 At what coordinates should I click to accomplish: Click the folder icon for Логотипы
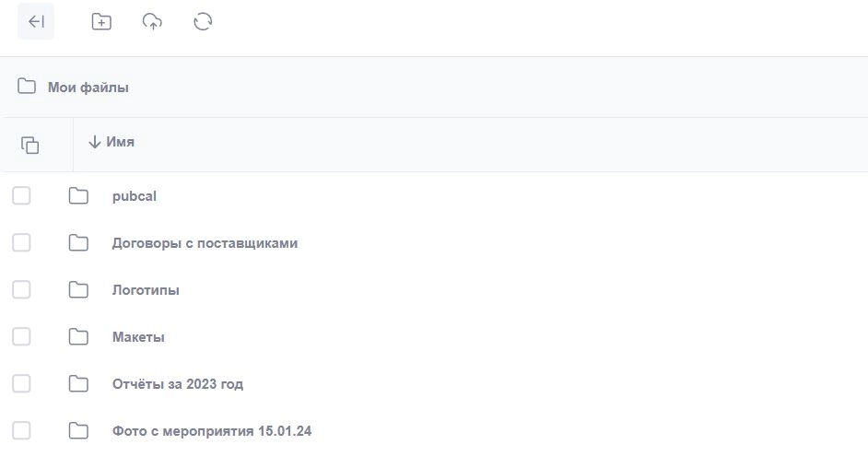pos(78,290)
